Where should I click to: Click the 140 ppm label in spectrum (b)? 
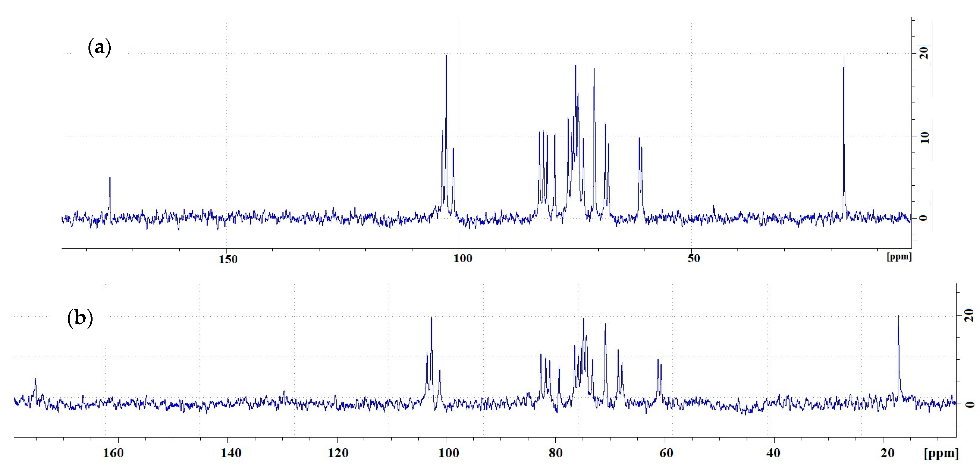(231, 453)
